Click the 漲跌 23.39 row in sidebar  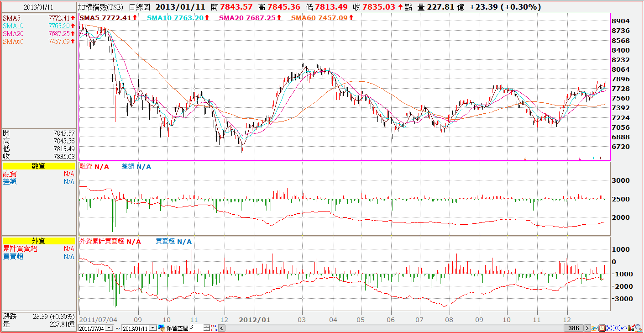38,316
